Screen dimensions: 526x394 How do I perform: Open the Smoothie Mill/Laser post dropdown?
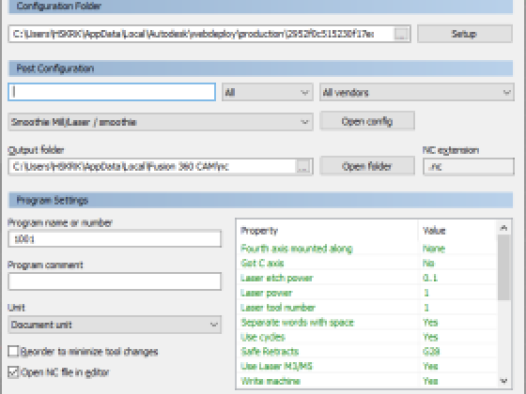click(161, 122)
